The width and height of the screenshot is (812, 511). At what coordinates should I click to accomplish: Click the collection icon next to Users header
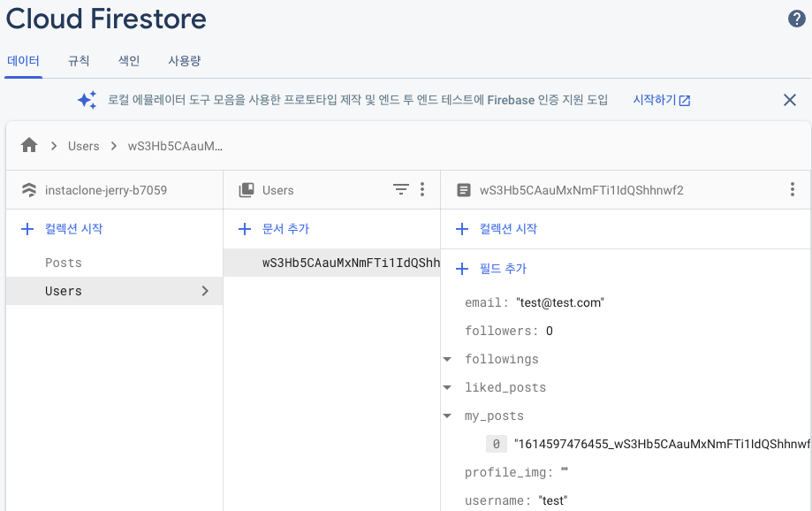(x=247, y=190)
